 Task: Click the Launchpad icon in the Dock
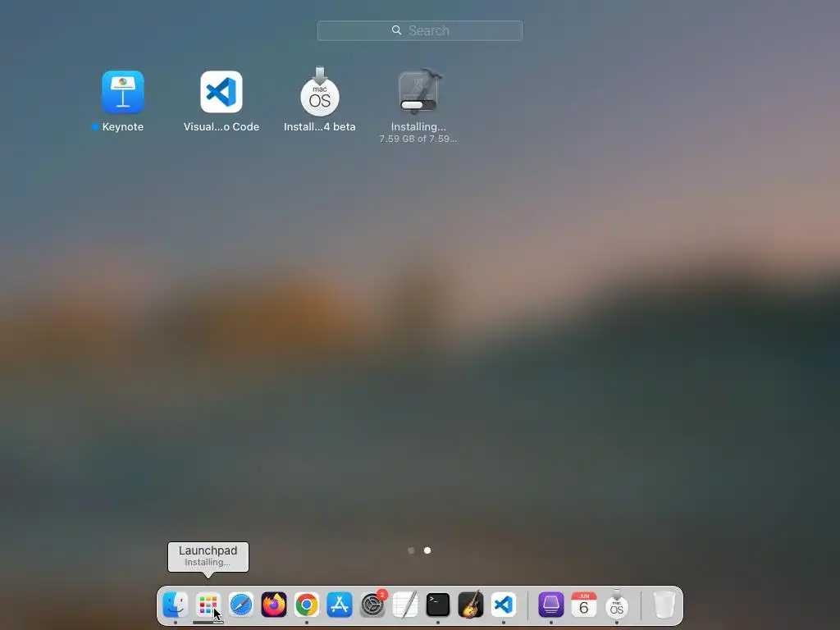point(208,605)
